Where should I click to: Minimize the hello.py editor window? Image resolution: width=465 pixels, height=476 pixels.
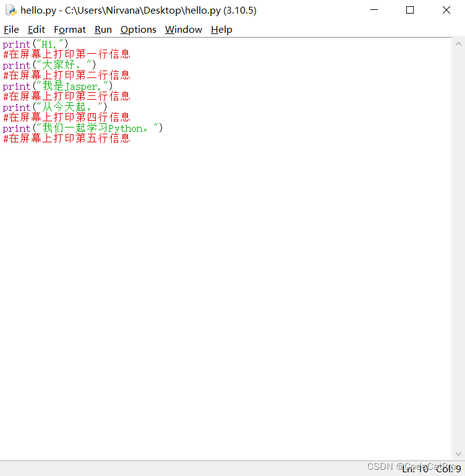[x=374, y=10]
